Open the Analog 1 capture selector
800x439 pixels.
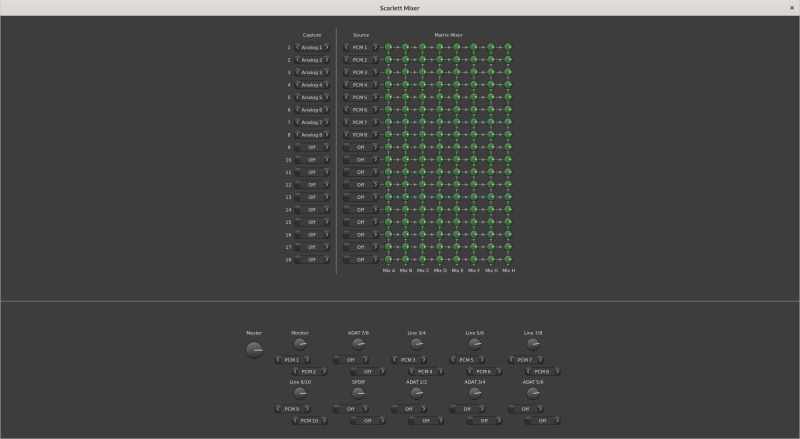pos(312,47)
